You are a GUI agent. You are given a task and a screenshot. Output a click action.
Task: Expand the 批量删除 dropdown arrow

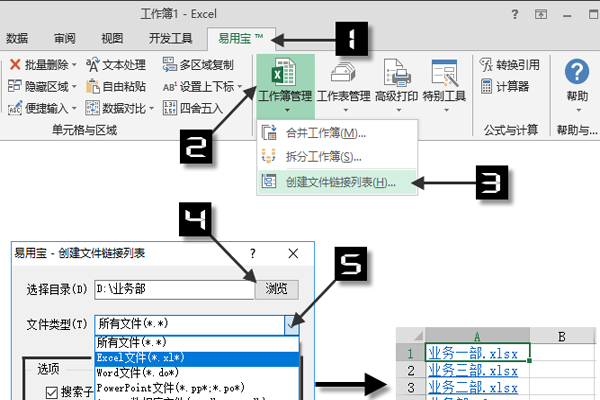pyautogui.click(x=74, y=65)
